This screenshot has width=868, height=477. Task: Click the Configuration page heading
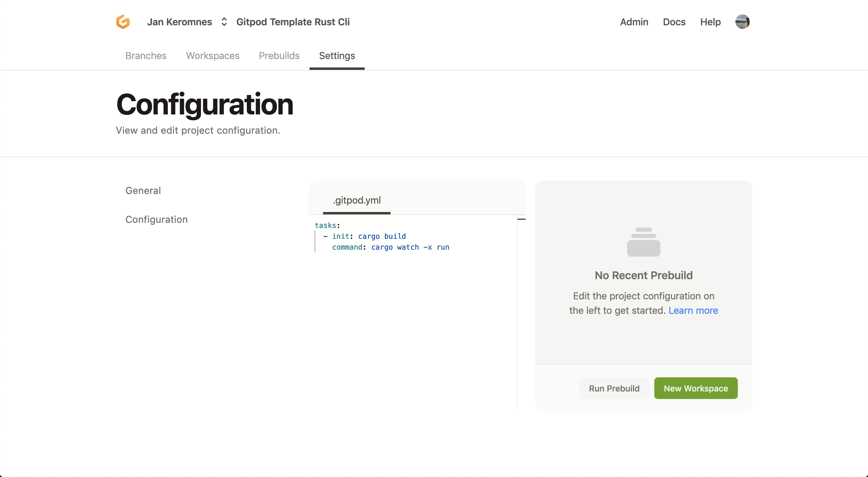(x=205, y=105)
